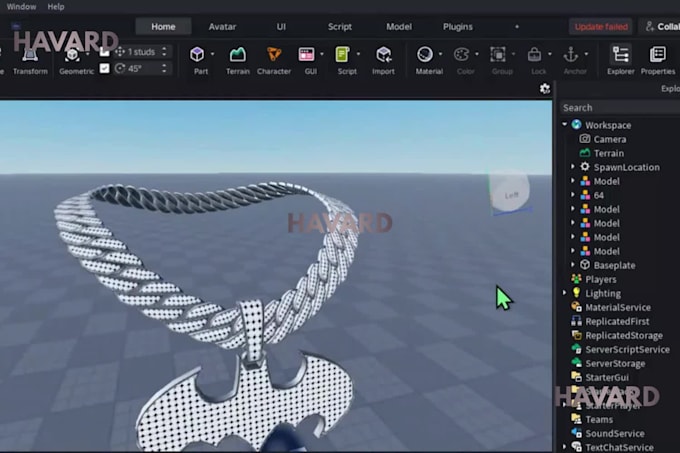Open the Lock dropdown arrow

(549, 54)
